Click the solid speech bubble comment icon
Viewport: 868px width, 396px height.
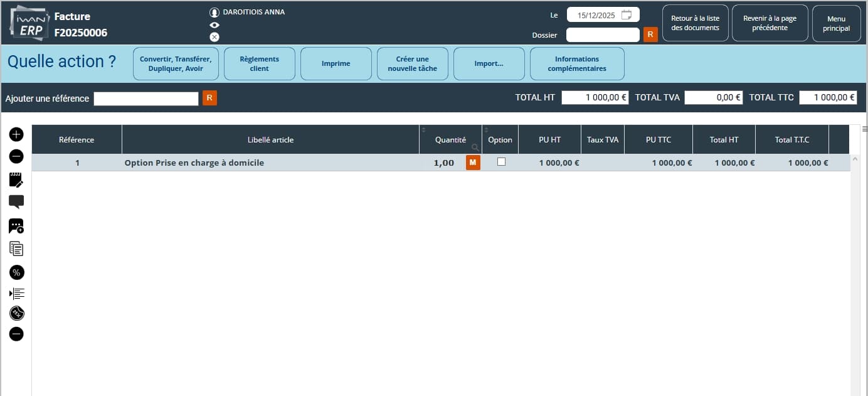click(16, 202)
